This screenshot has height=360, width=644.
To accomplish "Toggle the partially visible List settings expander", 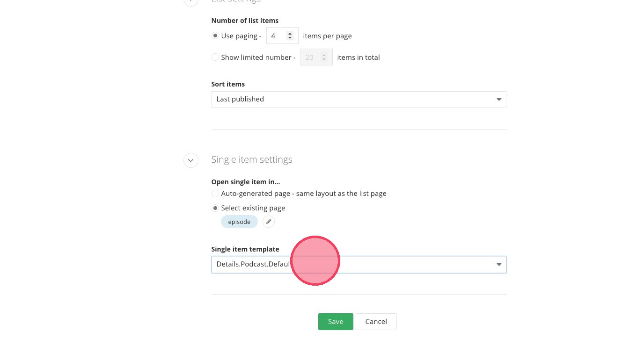I will pyautogui.click(x=190, y=1).
